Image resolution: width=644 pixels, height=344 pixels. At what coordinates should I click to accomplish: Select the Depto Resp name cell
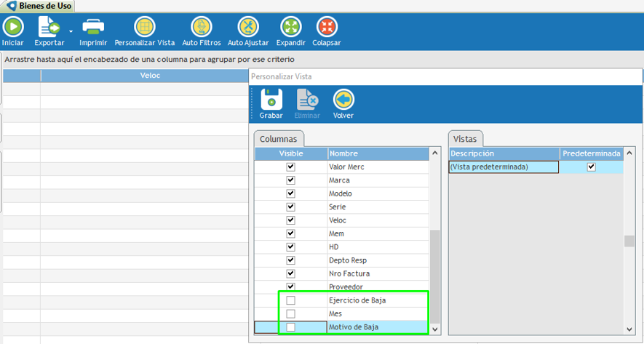378,260
